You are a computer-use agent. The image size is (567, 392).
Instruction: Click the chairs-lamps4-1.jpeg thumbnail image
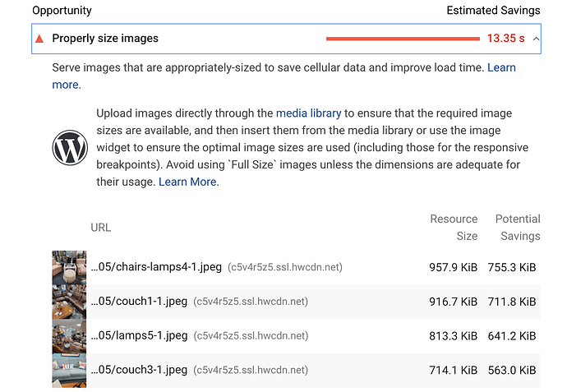[68, 267]
